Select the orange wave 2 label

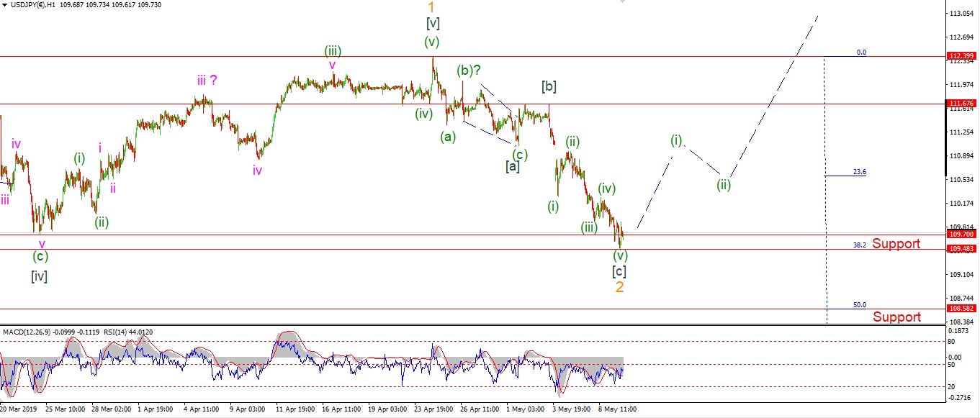[619, 287]
